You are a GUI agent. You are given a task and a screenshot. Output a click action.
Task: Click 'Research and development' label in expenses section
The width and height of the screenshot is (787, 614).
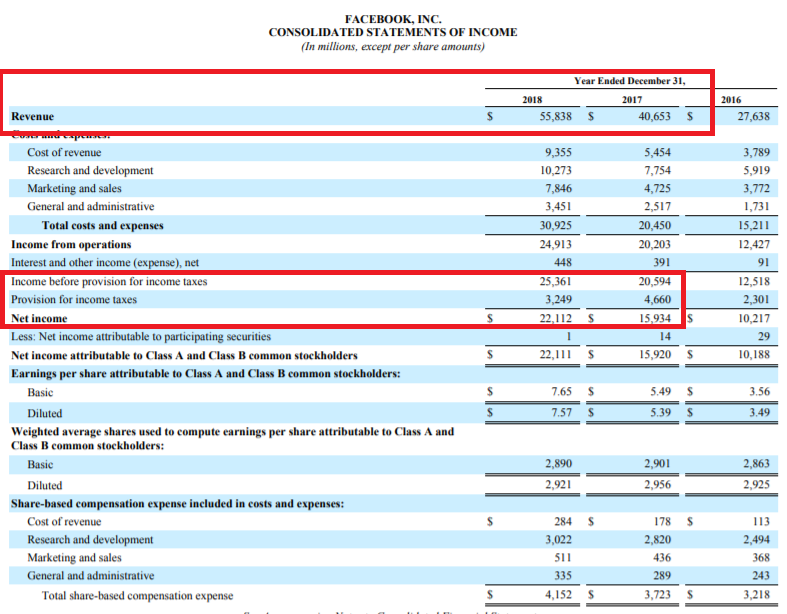pos(90,171)
